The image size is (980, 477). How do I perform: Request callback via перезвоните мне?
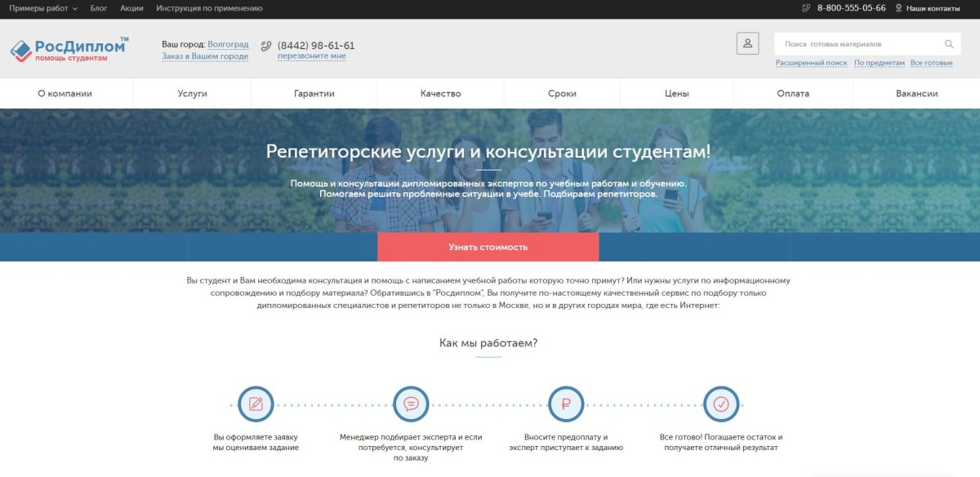point(312,56)
